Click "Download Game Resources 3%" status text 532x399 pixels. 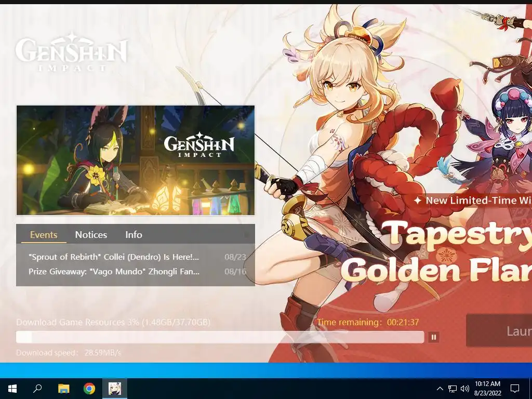point(113,322)
